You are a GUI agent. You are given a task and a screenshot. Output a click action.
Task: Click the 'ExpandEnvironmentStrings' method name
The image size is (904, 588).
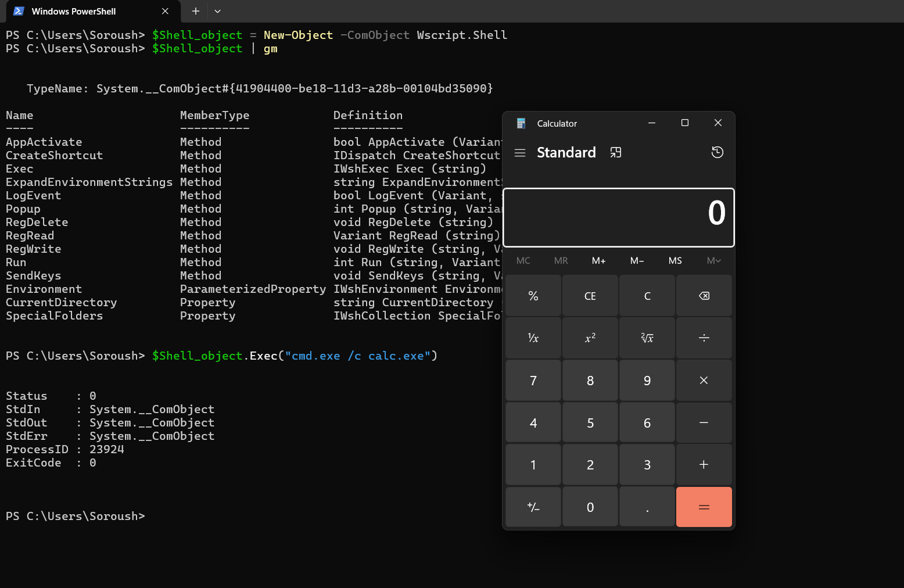coord(89,182)
